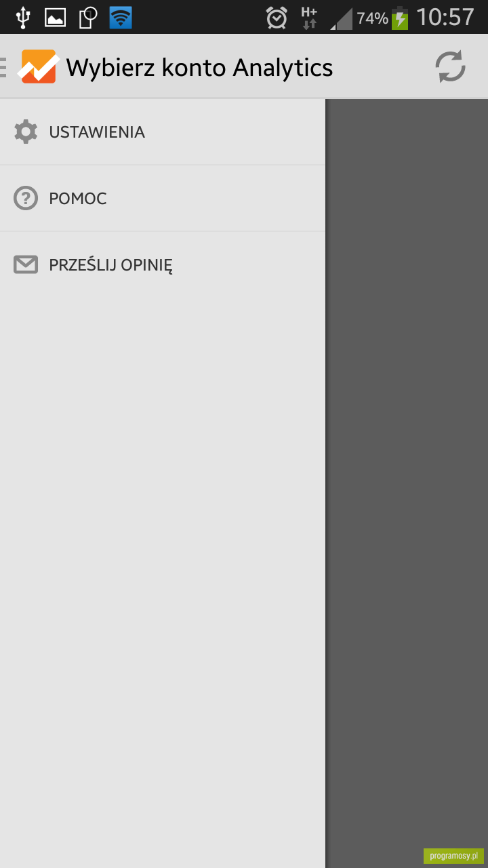
Task: Tap the H+ mobile data indicator
Action: pyautogui.click(x=309, y=18)
